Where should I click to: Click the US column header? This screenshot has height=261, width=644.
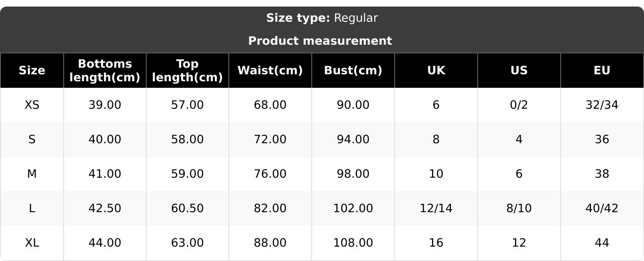point(519,71)
